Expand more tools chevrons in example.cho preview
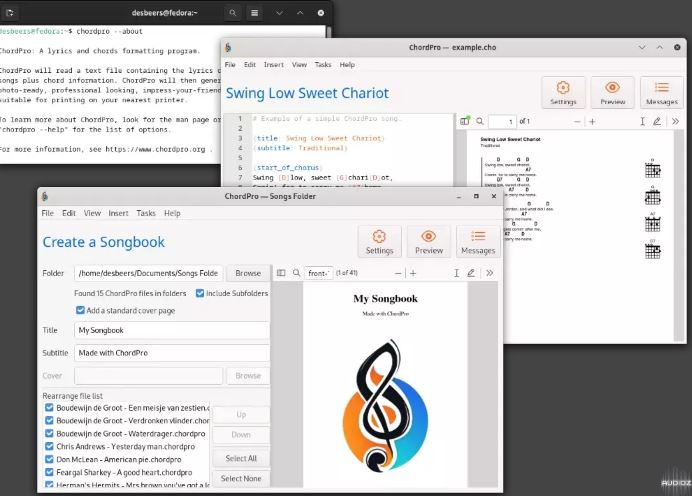This screenshot has width=692, height=496. point(675,121)
